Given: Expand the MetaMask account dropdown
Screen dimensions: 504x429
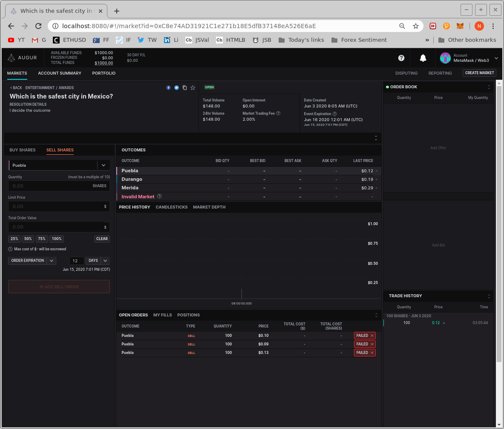Looking at the screenshot, I should coord(496,58).
